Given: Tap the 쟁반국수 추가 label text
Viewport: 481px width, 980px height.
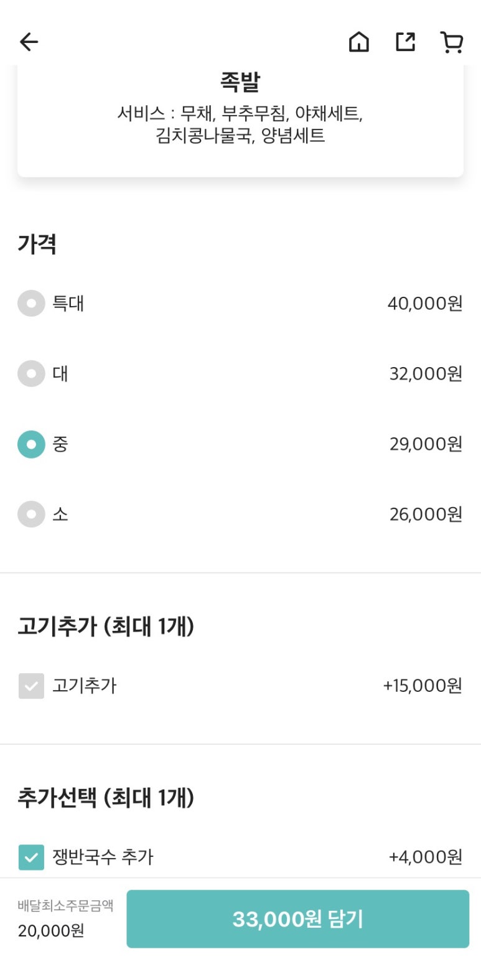Looking at the screenshot, I should tap(103, 857).
